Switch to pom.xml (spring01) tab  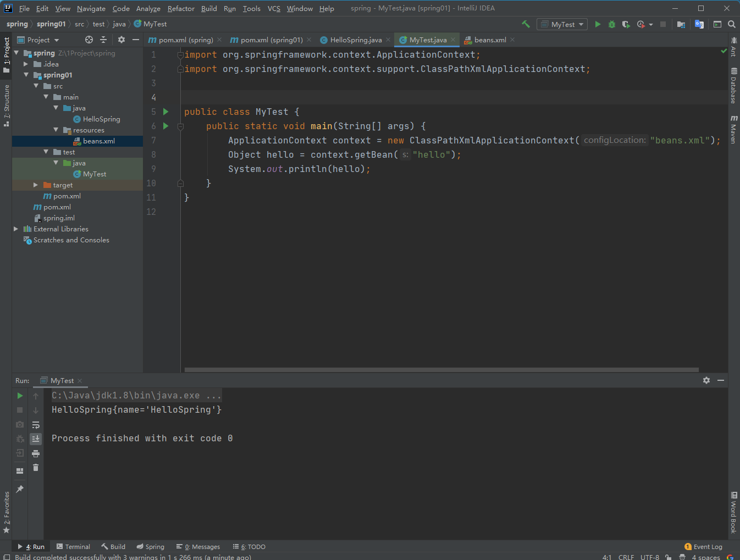click(271, 40)
